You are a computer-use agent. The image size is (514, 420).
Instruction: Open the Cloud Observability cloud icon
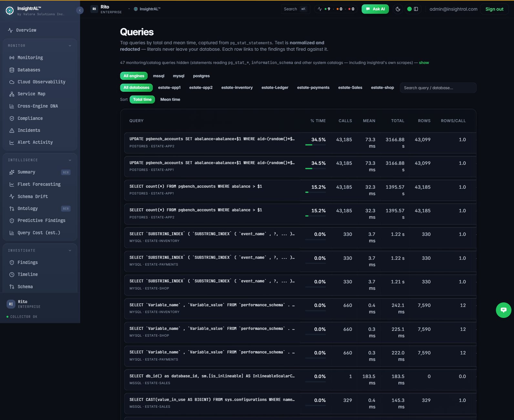[x=12, y=82]
